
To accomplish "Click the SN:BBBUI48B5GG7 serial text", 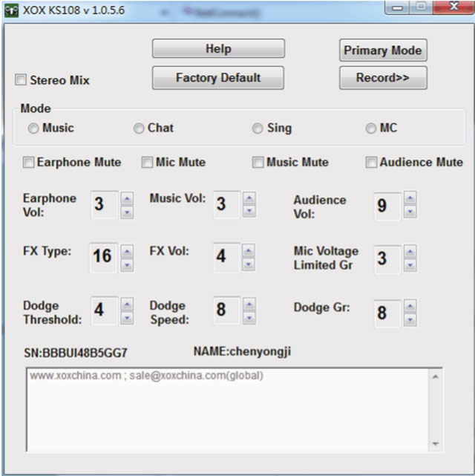I will click(x=76, y=353).
